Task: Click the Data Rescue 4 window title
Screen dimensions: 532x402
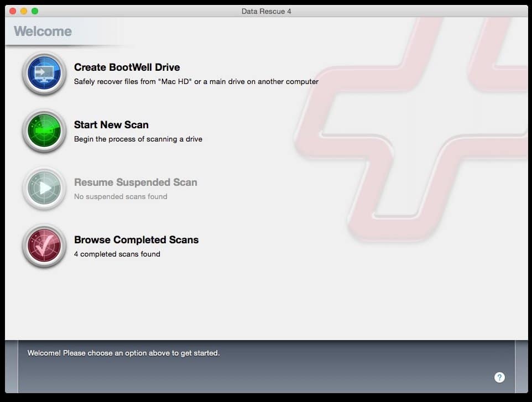Action: click(267, 11)
